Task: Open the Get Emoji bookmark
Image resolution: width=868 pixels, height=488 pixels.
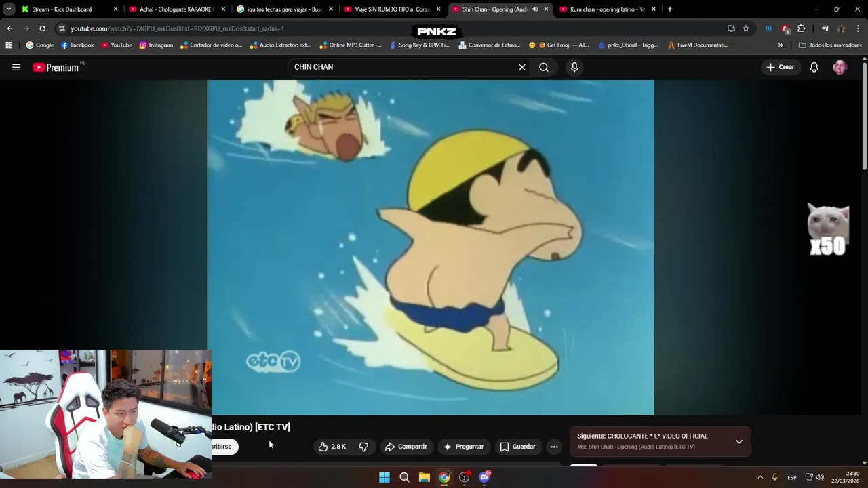Action: (559, 45)
